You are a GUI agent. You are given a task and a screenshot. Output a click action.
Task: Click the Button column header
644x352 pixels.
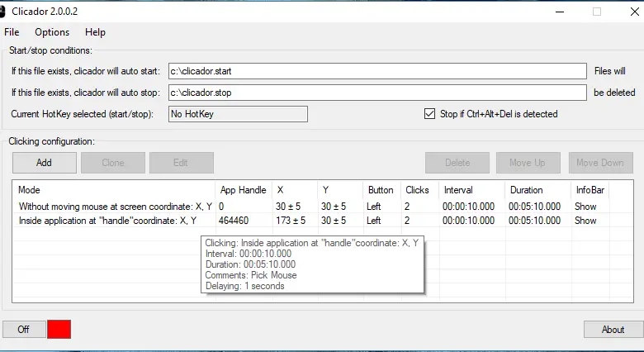[382, 190]
